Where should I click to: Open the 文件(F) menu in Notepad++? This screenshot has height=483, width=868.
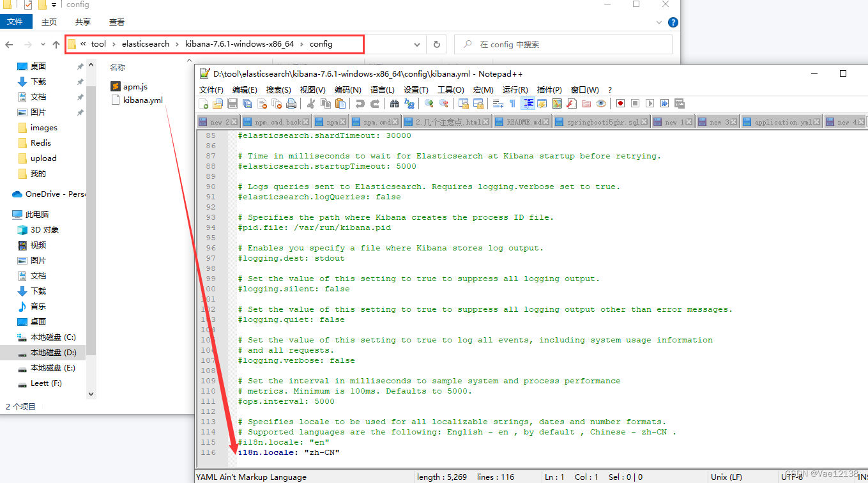coord(211,90)
